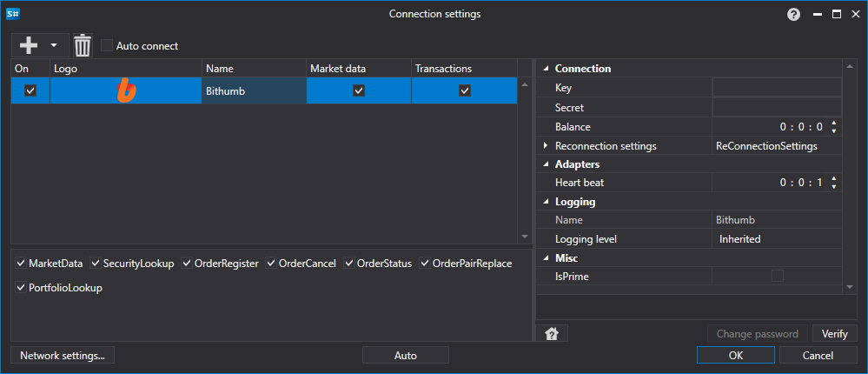Uncheck the On checkbox for Bithumb
The width and height of the screenshot is (868, 374).
click(30, 90)
